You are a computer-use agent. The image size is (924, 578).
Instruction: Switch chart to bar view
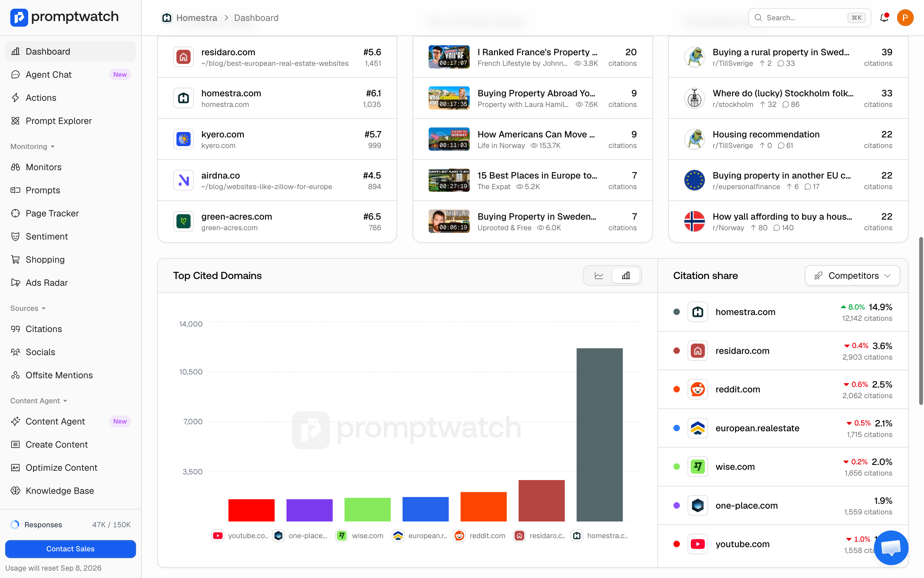pyautogui.click(x=626, y=276)
